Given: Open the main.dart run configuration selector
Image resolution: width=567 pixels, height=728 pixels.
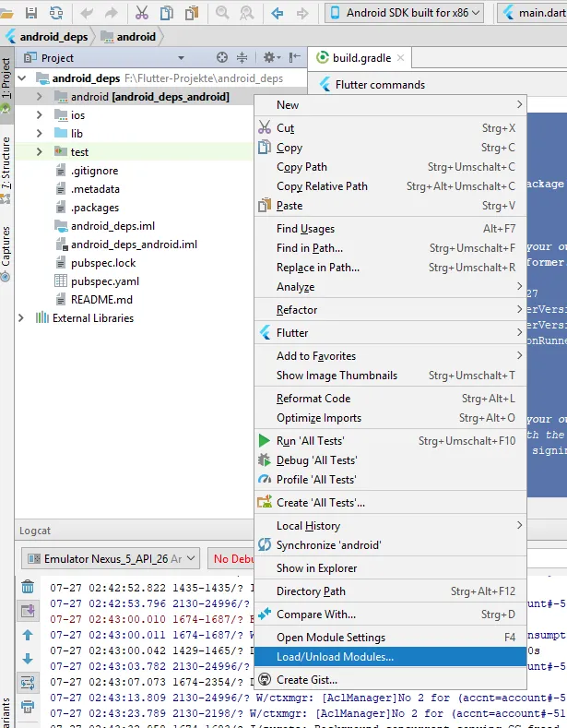Looking at the screenshot, I should [533, 13].
